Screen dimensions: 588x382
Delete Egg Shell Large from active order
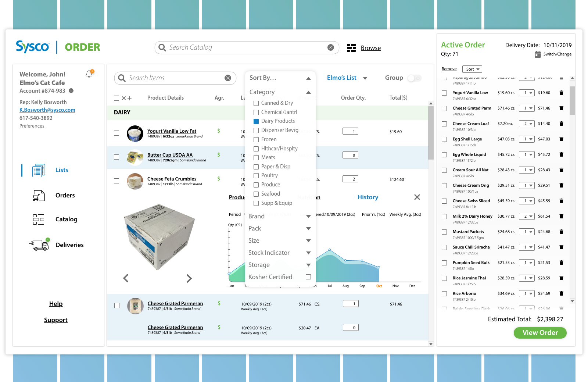561,139
